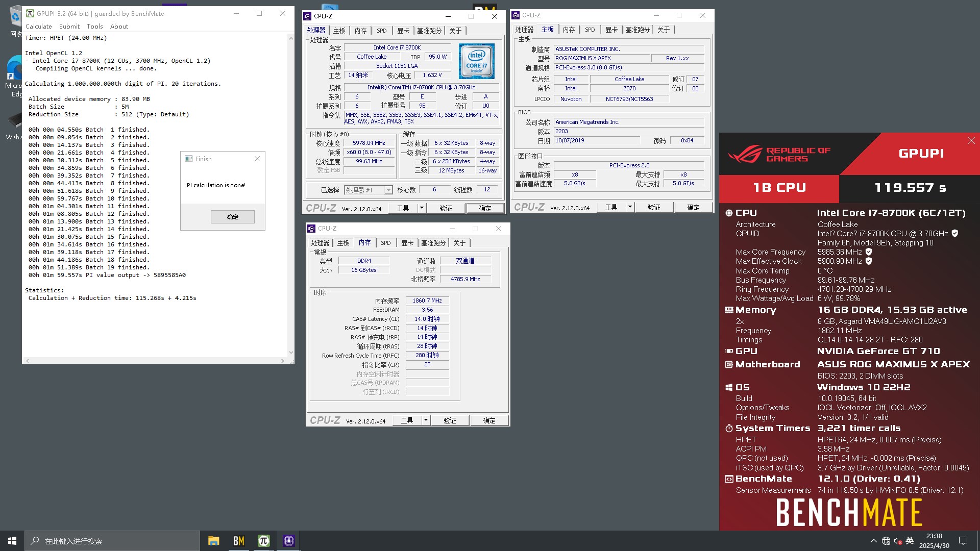
Task: Confirm Finish dialog with 确定 button
Action: 233,217
